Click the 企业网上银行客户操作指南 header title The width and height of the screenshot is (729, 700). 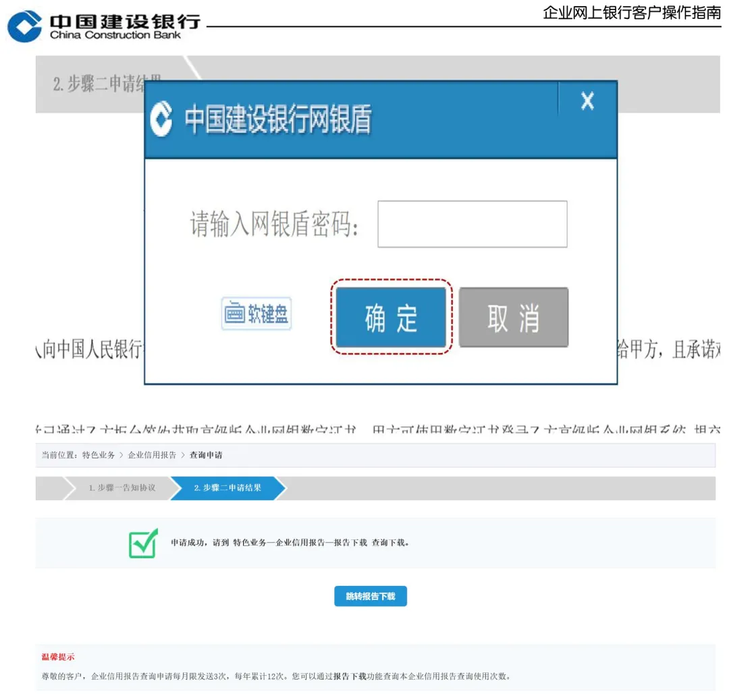tap(632, 13)
